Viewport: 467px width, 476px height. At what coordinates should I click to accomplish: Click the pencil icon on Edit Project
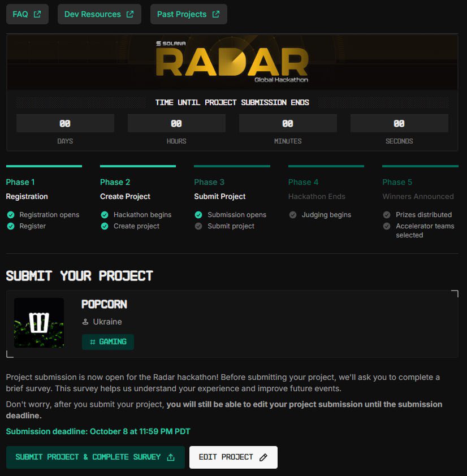point(263,457)
